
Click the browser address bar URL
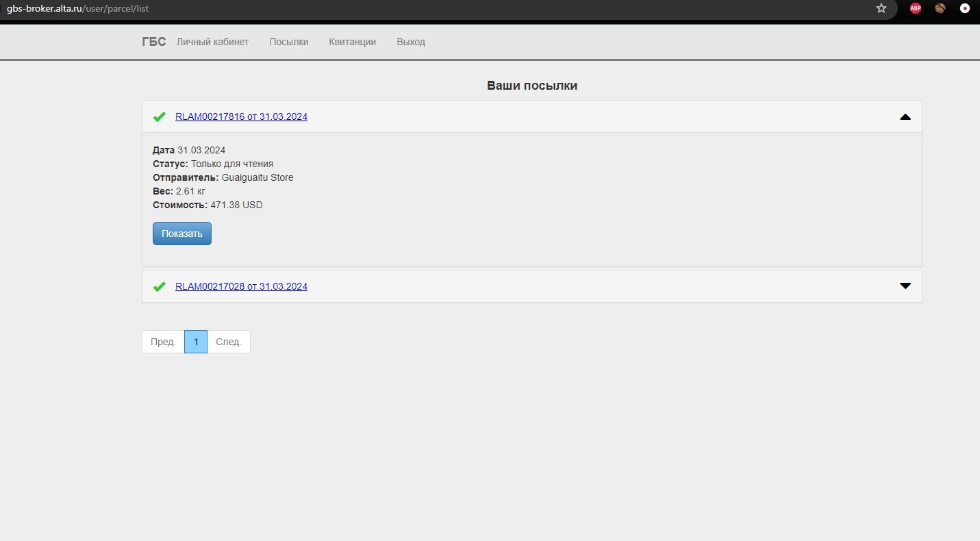[x=77, y=9]
